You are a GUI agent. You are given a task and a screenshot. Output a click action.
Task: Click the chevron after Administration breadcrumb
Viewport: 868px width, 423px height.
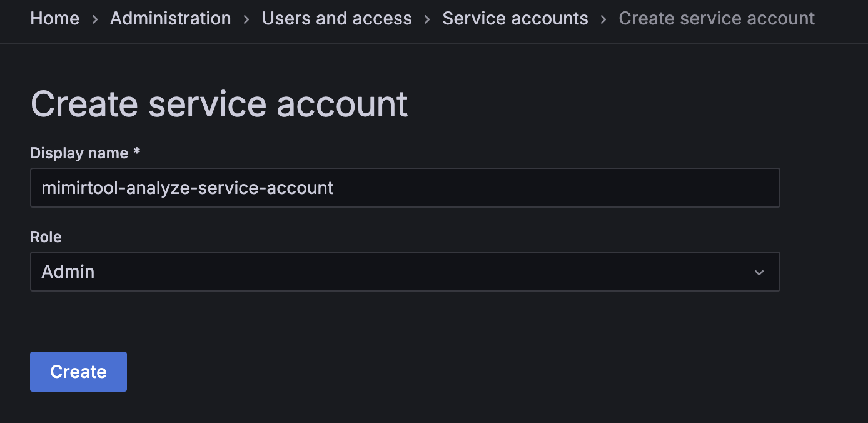coord(246,19)
